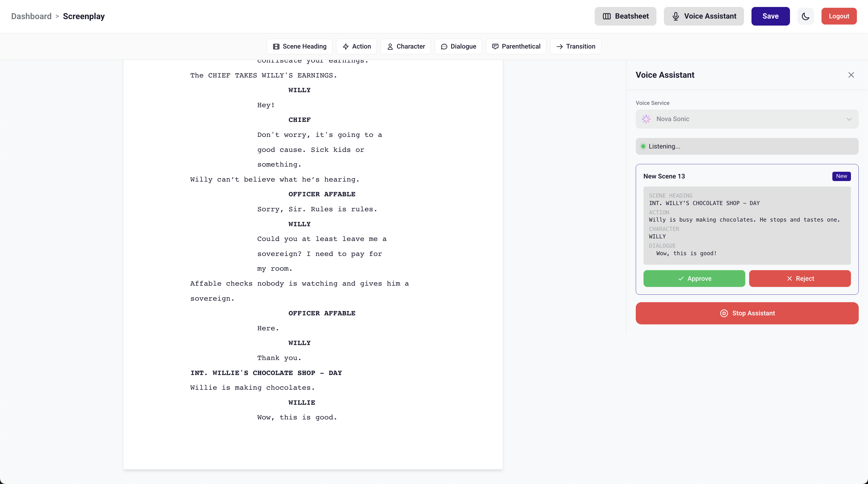Viewport: 868px width, 484px height.
Task: Choose the Character person icon format
Action: pos(390,46)
